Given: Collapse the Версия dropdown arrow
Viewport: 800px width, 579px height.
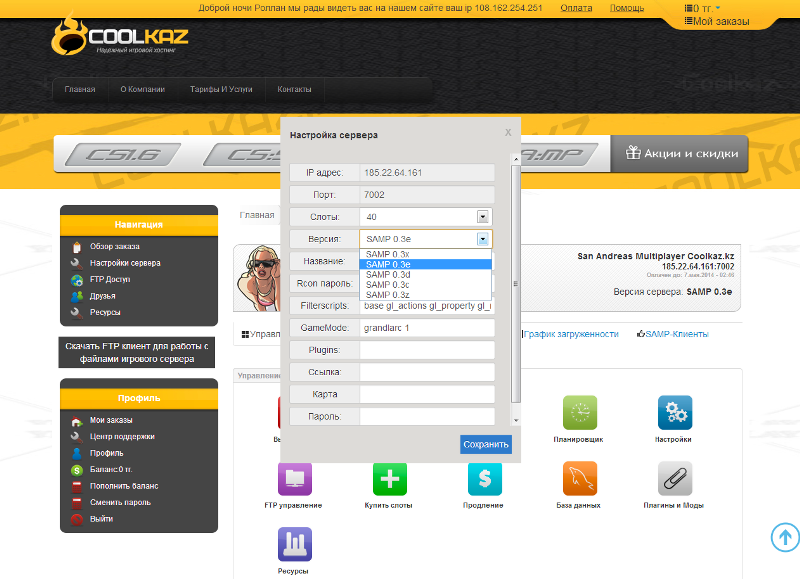Looking at the screenshot, I should point(483,239).
